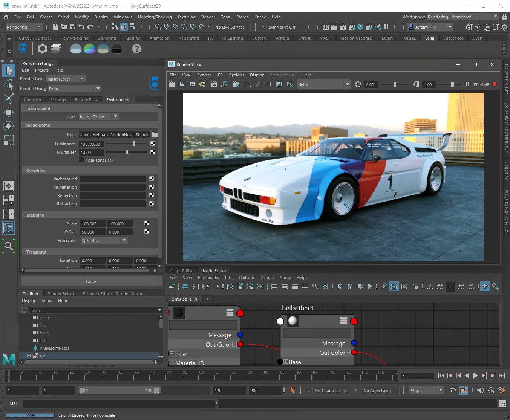Open the environment Type Image Dome dropdown
The image size is (510, 420).
(x=99, y=116)
